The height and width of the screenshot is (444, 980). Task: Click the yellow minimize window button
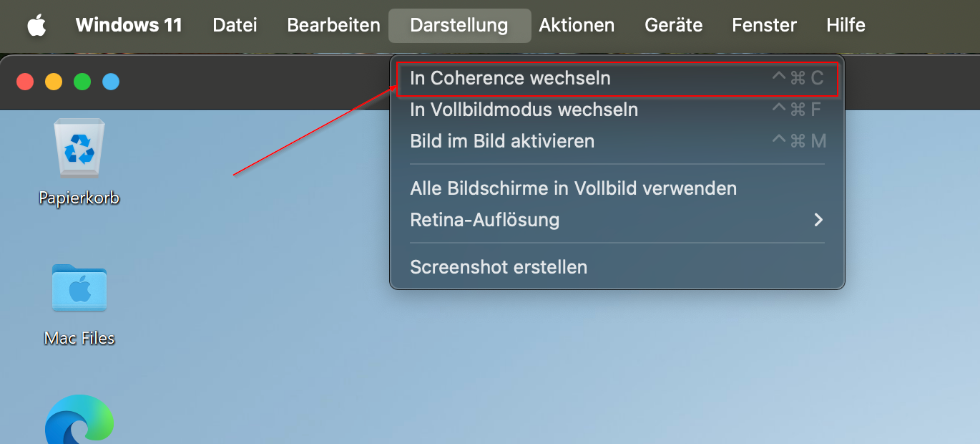point(54,82)
